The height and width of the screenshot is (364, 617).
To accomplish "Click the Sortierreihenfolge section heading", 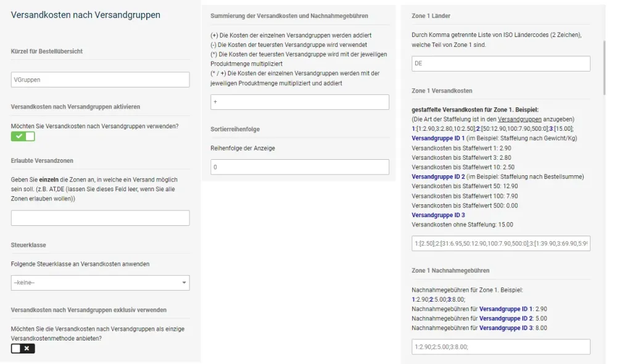I will [235, 129].
